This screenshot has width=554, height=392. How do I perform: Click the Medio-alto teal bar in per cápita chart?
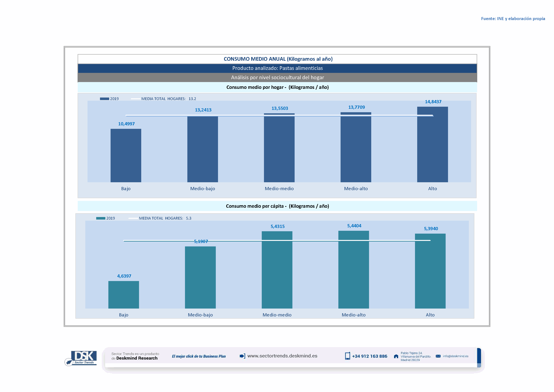[x=354, y=270]
